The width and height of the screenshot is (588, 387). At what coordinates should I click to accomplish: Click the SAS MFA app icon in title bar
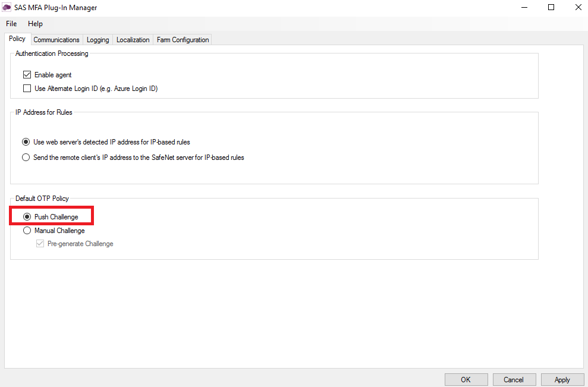pyautogui.click(x=7, y=8)
